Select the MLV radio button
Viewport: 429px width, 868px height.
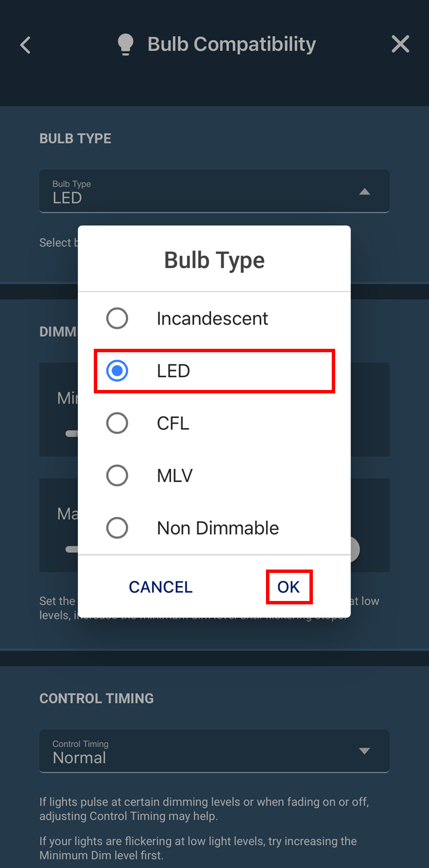pyautogui.click(x=117, y=475)
